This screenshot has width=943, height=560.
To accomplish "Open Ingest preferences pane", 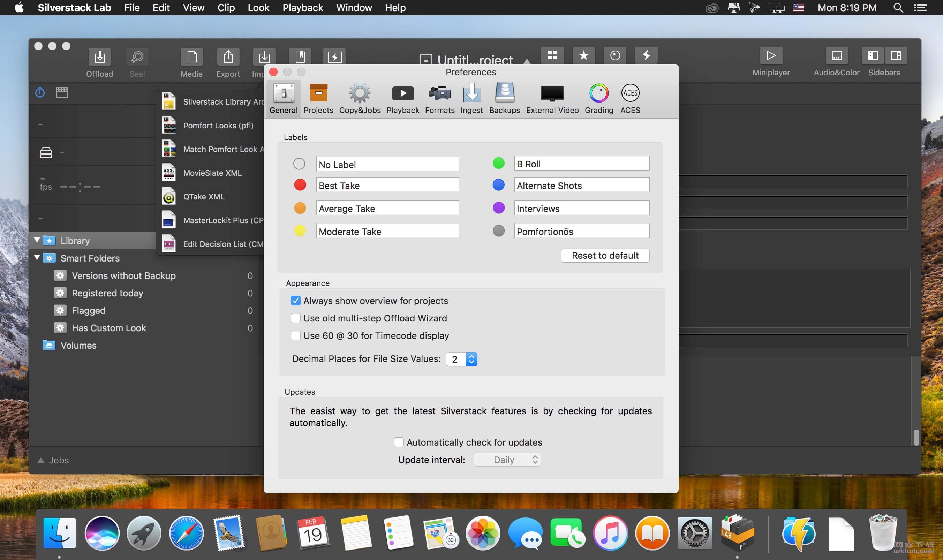I will coord(472,98).
